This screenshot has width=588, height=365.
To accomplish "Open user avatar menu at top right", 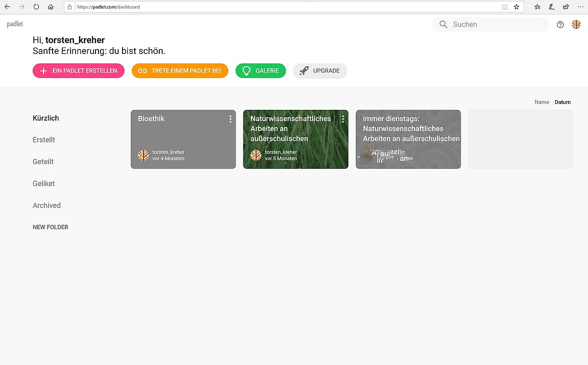I will [576, 25].
